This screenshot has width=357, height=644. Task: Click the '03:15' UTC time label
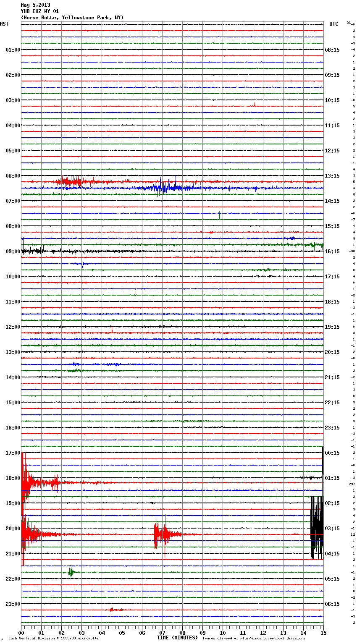(x=332, y=529)
